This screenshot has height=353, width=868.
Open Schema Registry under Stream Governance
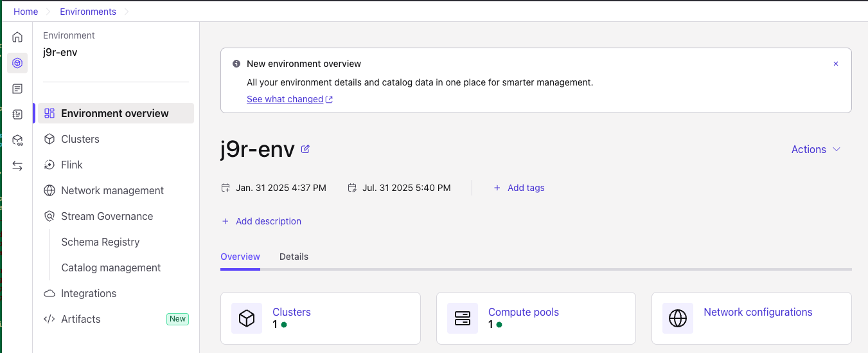(x=100, y=242)
